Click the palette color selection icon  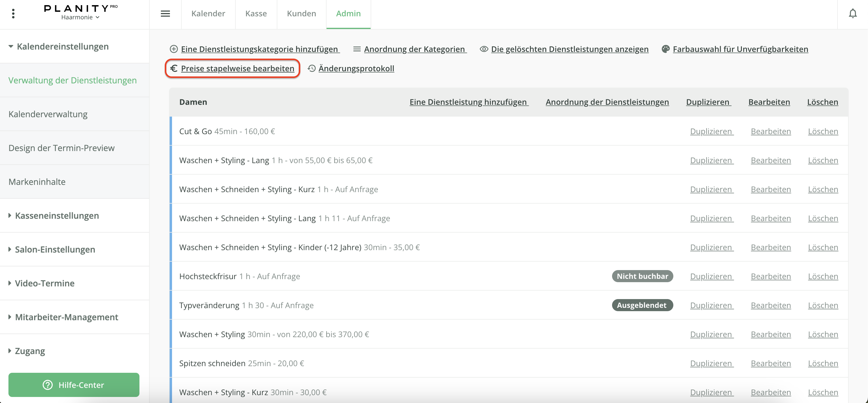point(665,49)
